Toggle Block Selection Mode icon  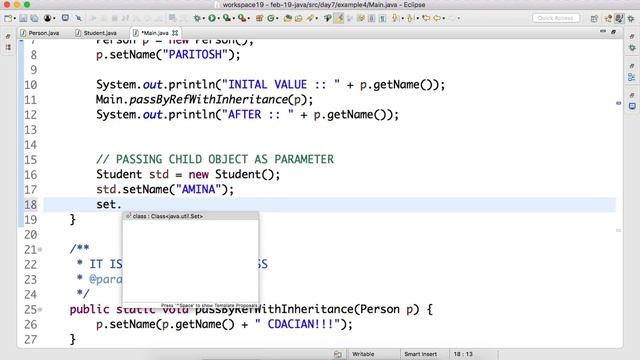click(x=371, y=18)
